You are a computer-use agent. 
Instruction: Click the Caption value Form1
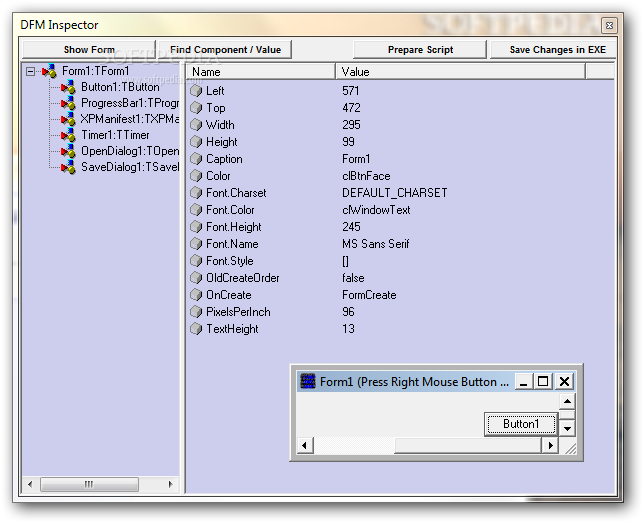(x=356, y=159)
